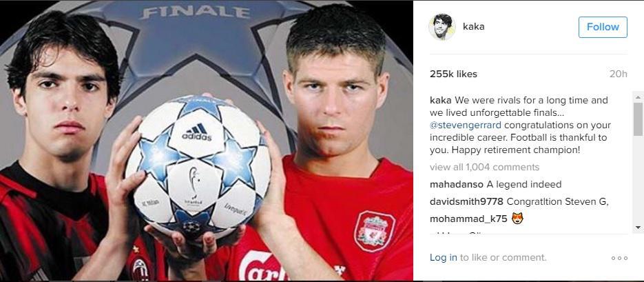Click the scrollbar down arrow in comments
The image size is (644, 282).
pyautogui.click(x=638, y=227)
